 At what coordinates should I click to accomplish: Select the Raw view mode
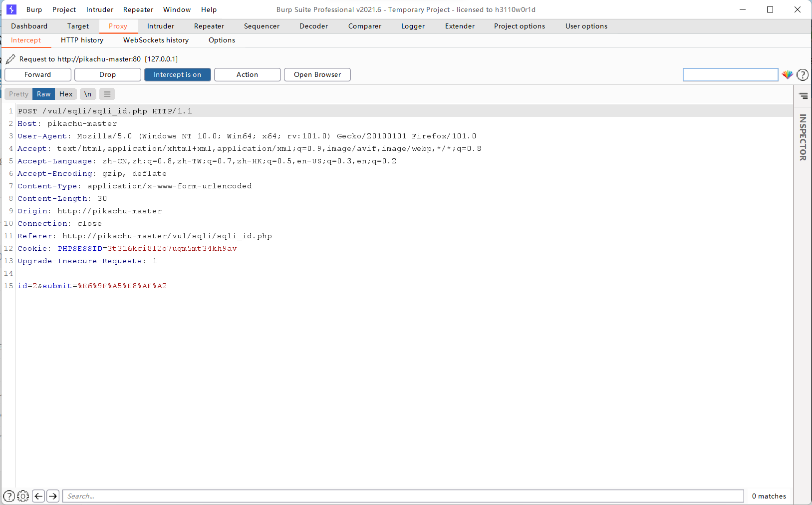pos(44,94)
